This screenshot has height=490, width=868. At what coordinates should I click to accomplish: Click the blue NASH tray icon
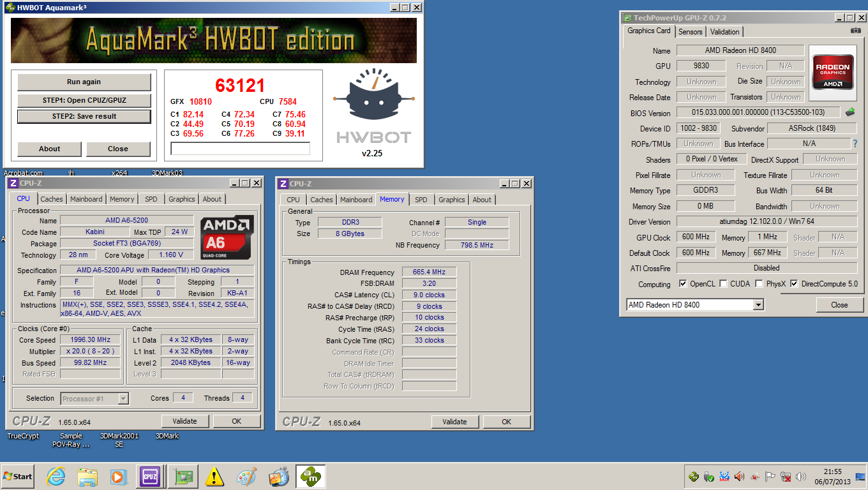(x=724, y=477)
